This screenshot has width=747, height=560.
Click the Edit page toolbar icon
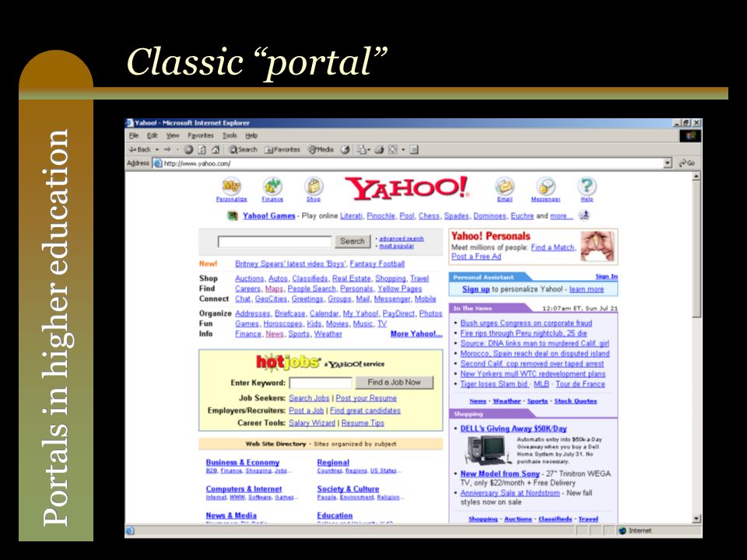(x=392, y=149)
